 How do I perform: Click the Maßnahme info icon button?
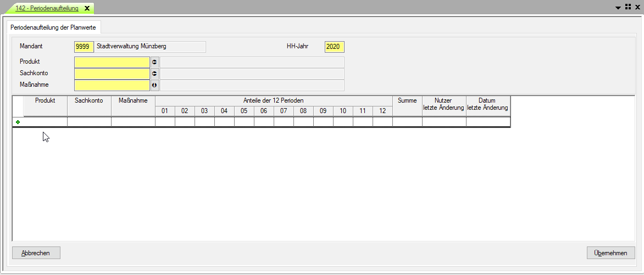pos(154,85)
